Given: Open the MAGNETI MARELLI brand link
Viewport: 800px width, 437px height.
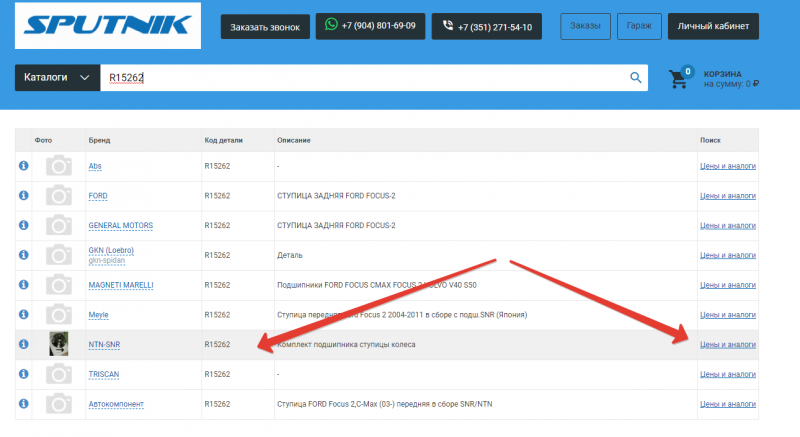Looking at the screenshot, I should pyautogui.click(x=121, y=285).
